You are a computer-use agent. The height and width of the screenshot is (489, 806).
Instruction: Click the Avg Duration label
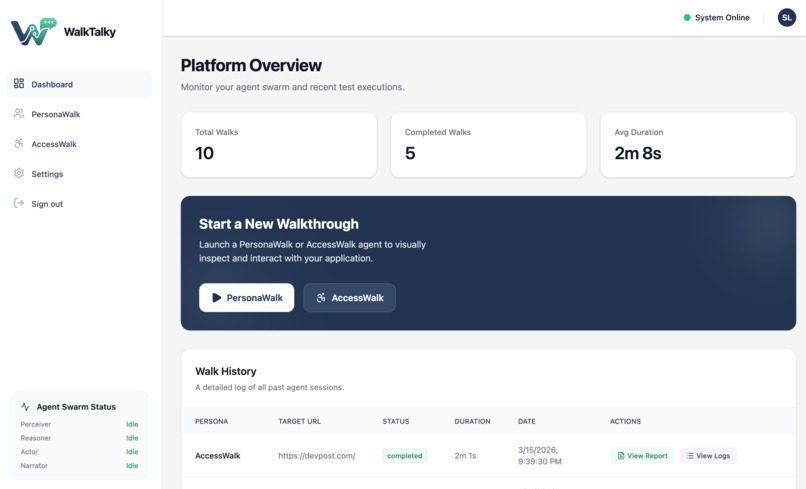pyautogui.click(x=639, y=132)
